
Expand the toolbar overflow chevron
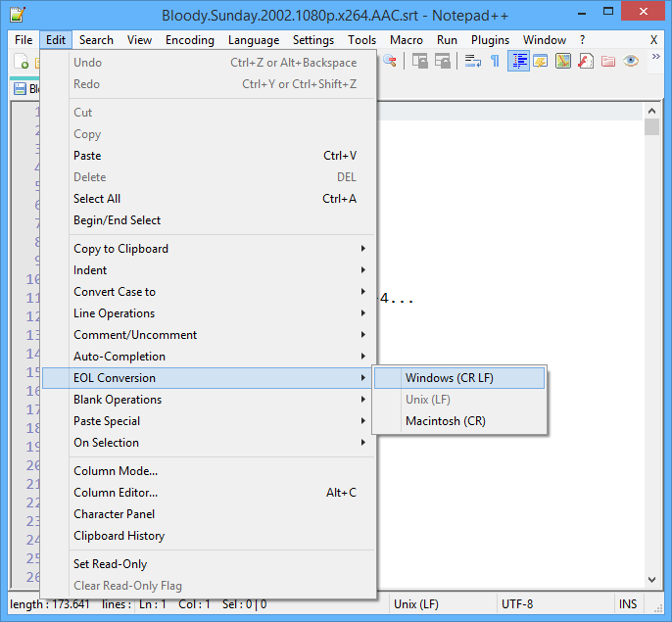click(x=655, y=57)
